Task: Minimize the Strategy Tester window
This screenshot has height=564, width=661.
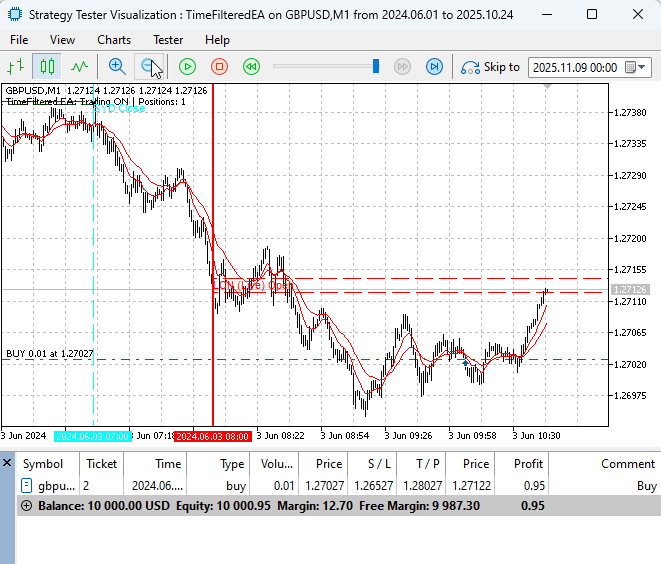Action: pos(547,14)
